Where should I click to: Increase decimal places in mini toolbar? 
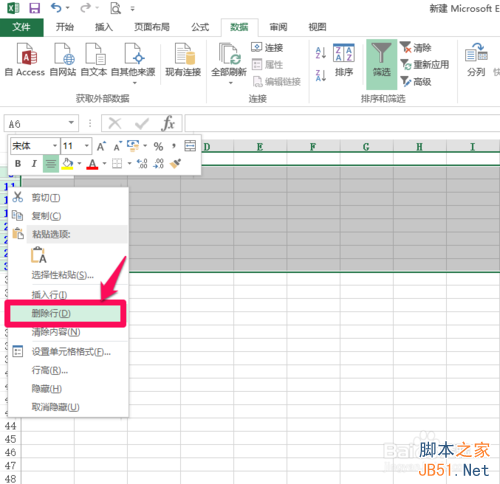tap(142, 163)
